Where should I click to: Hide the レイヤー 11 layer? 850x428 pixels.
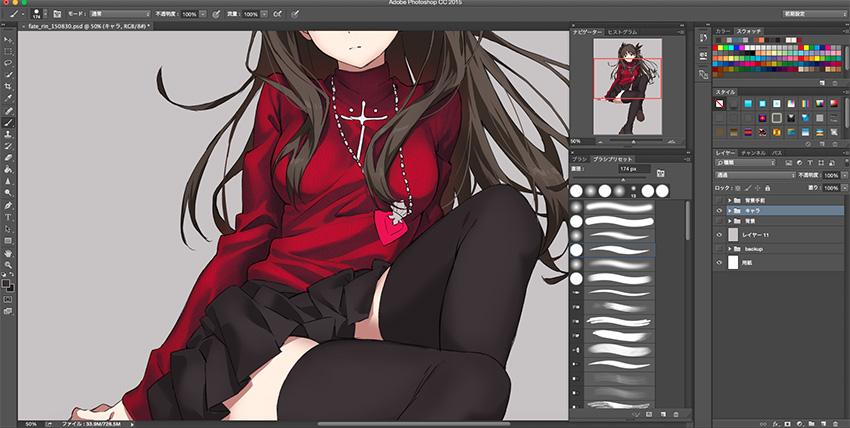tap(719, 235)
